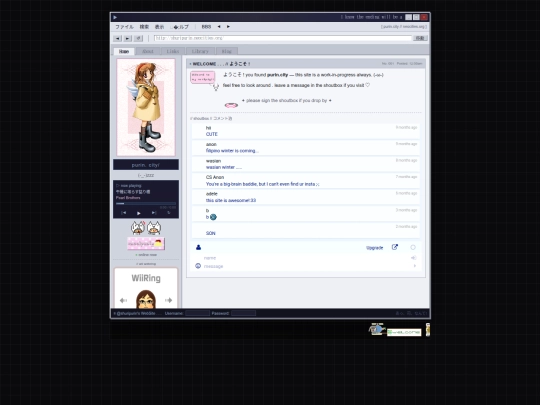Click the WiiRing Mii avatar
Image resolution: width=540 pixels, height=405 pixels.
pos(146,299)
